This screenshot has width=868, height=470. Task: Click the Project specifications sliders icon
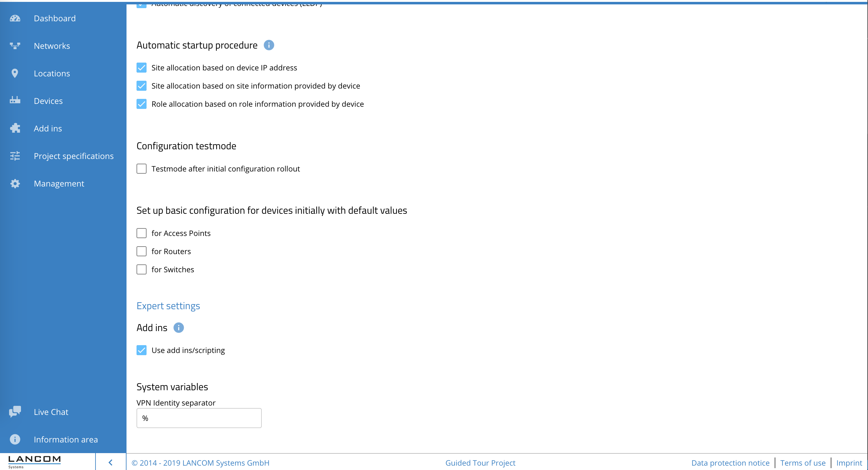pyautogui.click(x=15, y=156)
